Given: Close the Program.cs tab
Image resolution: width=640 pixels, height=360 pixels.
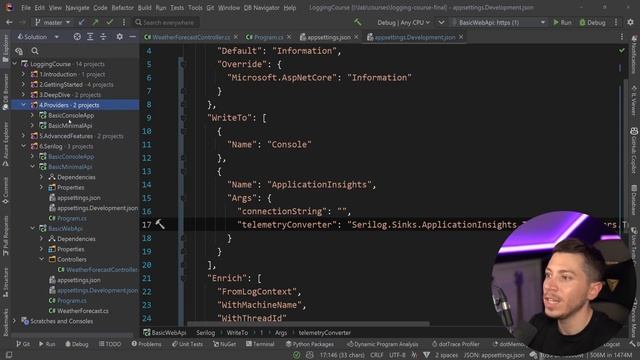Looking at the screenshot, I should click(289, 37).
